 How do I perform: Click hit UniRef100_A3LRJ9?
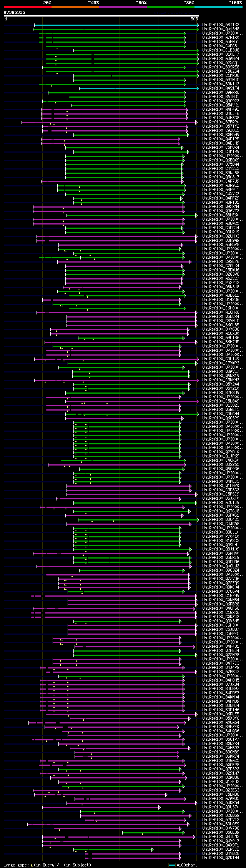click(x=221, y=232)
